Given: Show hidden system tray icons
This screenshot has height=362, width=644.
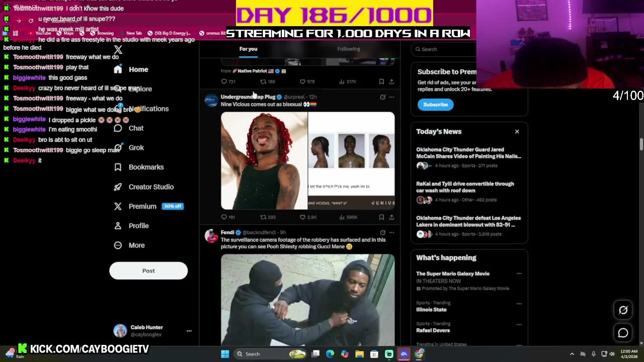Looking at the screenshot, I should [572, 354].
